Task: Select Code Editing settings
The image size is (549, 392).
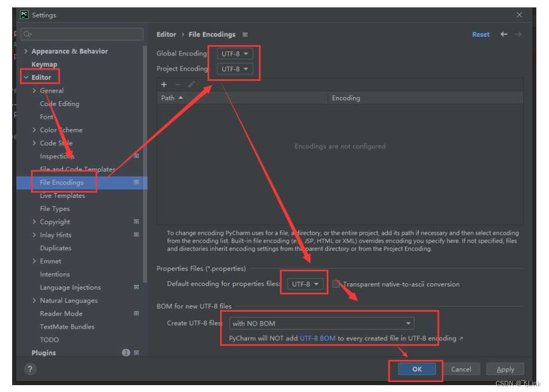Action: (x=60, y=103)
